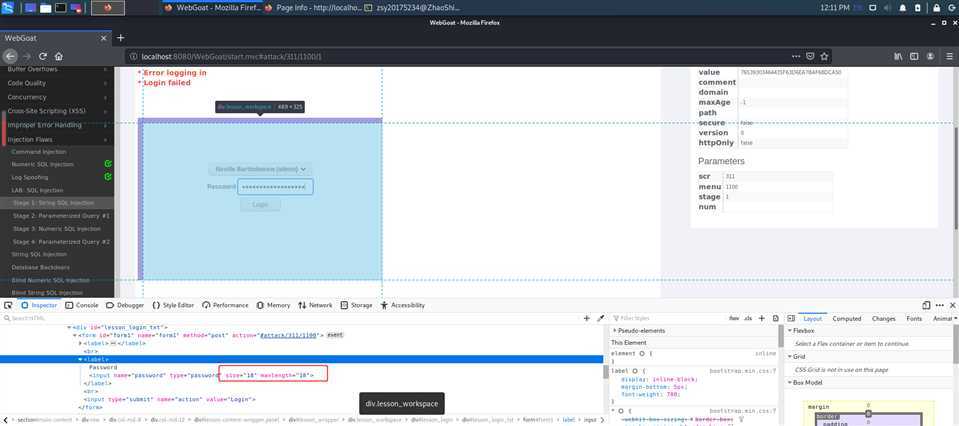Screen dimensions: 959x426
Task: Toggle the .cls class panel
Action: 748,318
